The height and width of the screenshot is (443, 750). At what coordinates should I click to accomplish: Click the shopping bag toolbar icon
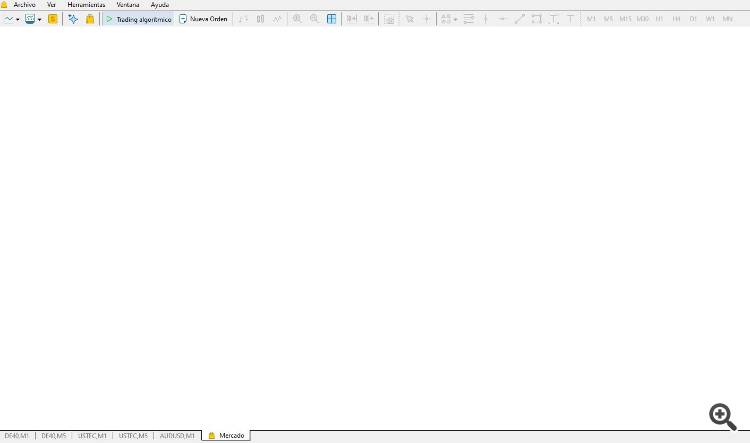click(90, 19)
